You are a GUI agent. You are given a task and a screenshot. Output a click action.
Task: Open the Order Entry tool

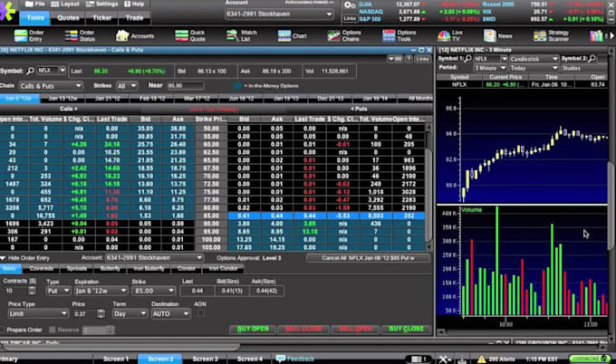(29, 35)
